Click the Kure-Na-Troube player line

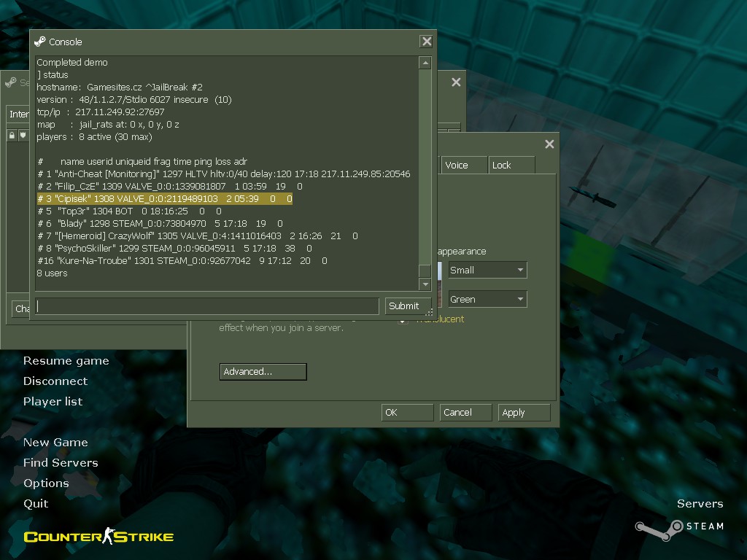(x=182, y=260)
